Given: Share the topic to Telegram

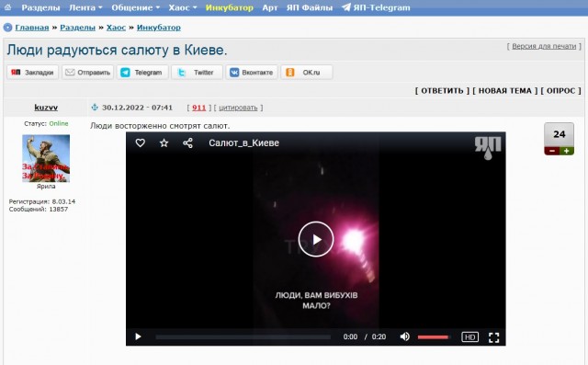Looking at the screenshot, I should pyautogui.click(x=142, y=73).
